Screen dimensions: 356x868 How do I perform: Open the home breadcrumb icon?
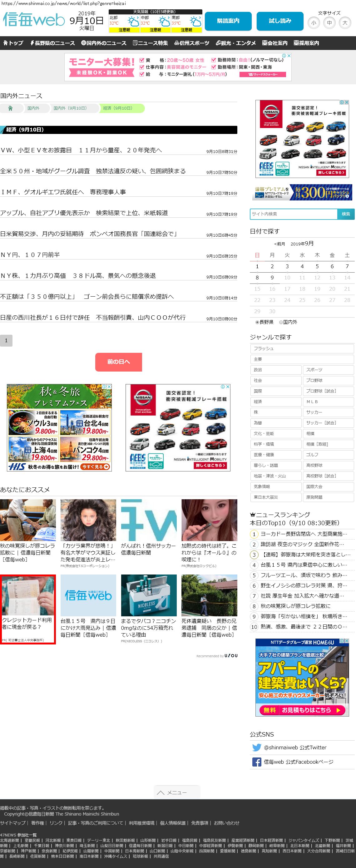click(10, 108)
